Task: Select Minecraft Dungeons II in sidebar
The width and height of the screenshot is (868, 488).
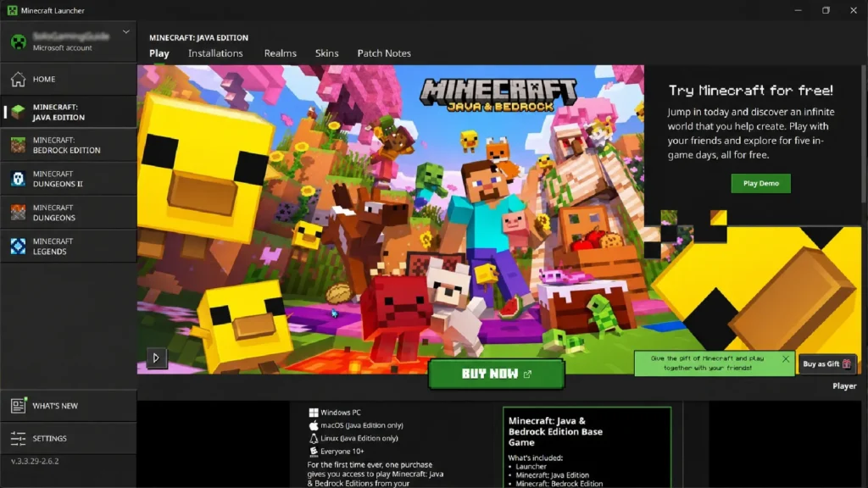Action: coord(68,179)
